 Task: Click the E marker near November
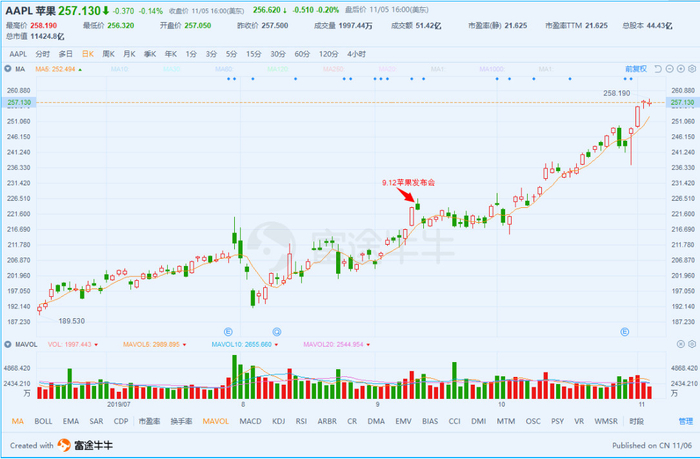625,332
